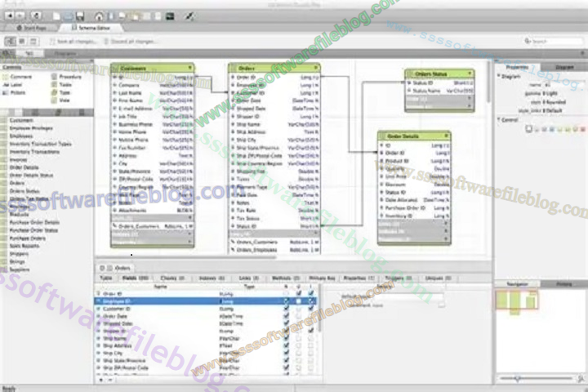Toggle nullable checkbox for Ship Address field
Image resolution: width=588 pixels, height=392 pixels.
click(286, 345)
